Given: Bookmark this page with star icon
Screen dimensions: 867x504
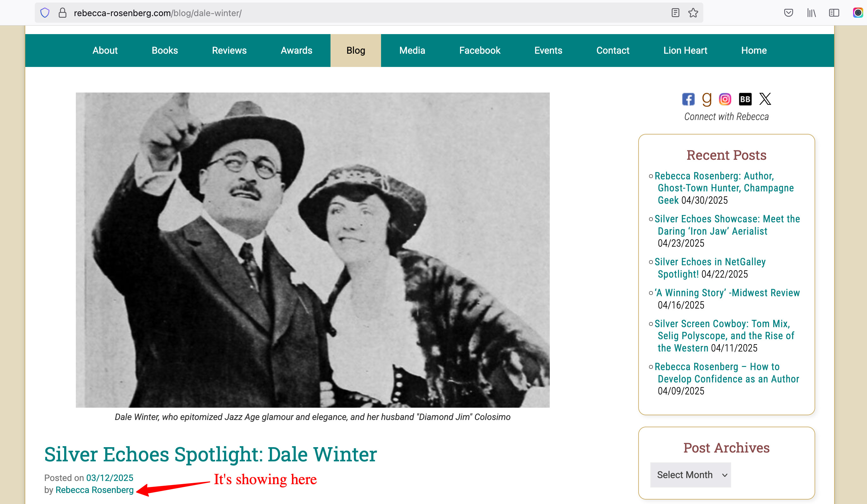Looking at the screenshot, I should [x=693, y=13].
